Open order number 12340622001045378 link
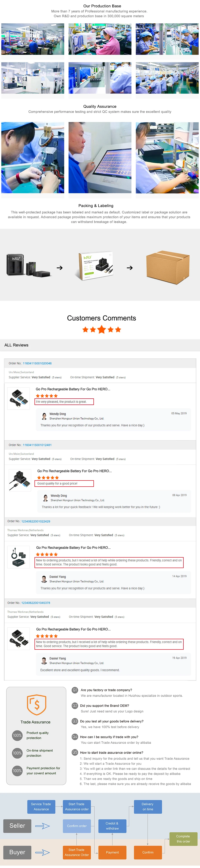Image resolution: width=200 pixels, height=868 pixels. tap(36, 603)
